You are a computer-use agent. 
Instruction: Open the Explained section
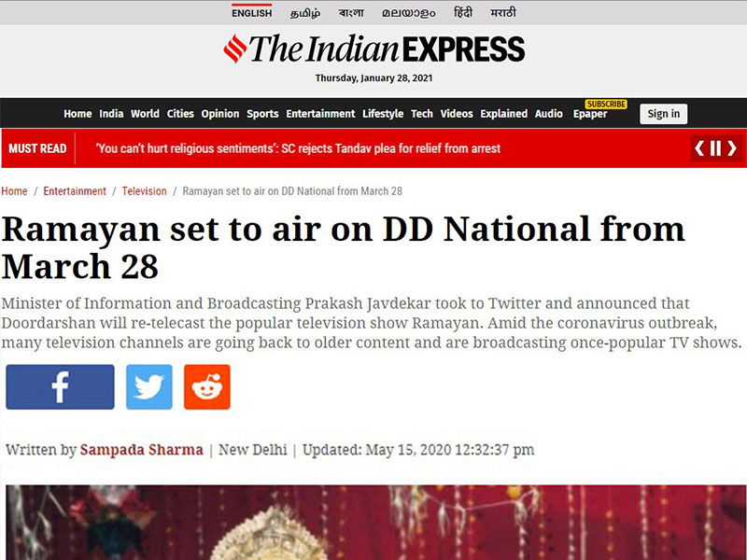pos(503,114)
